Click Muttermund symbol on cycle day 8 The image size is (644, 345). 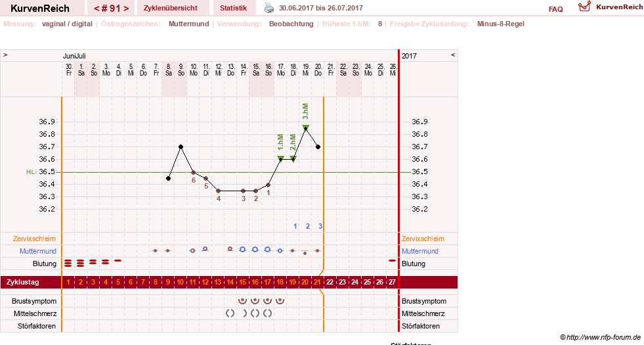pos(155,250)
